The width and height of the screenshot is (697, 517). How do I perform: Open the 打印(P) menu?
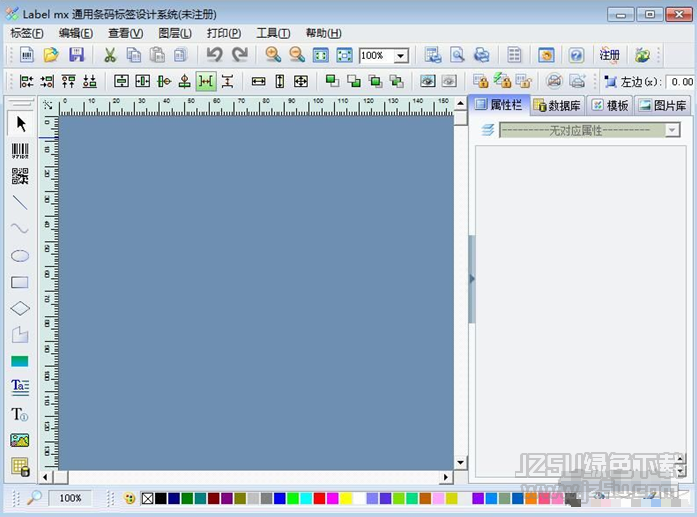point(224,33)
